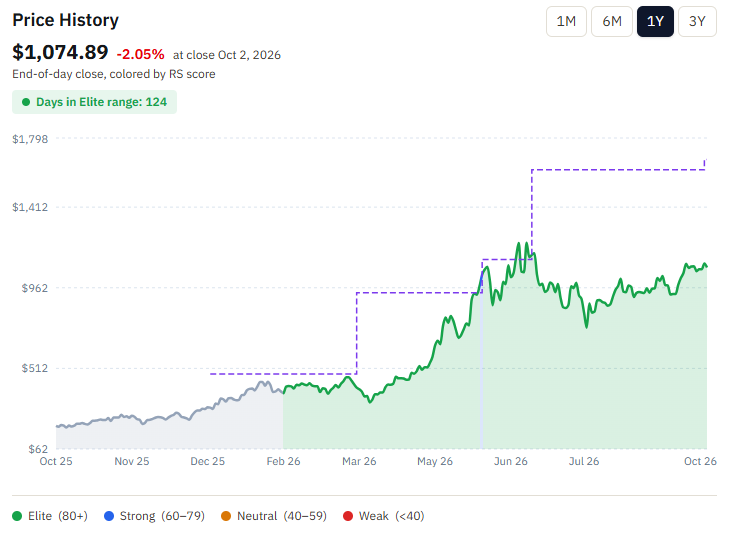The height and width of the screenshot is (533, 730).
Task: Select the 6M time range button
Action: [x=612, y=21]
